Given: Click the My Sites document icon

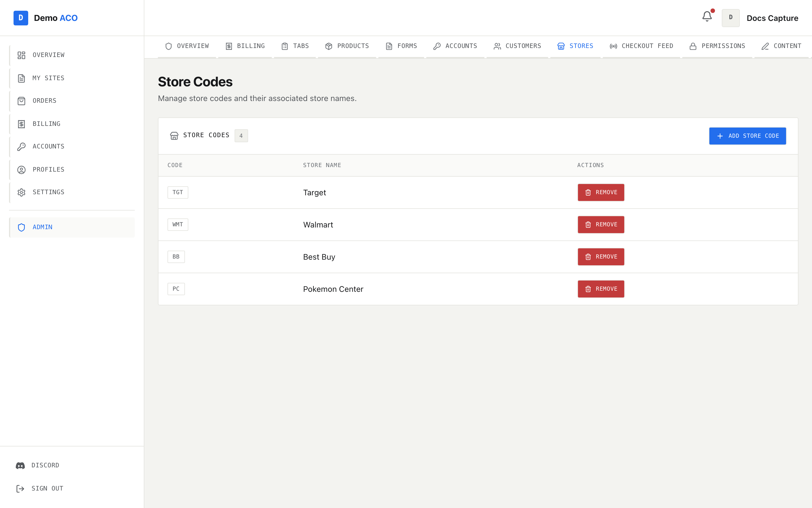Looking at the screenshot, I should pyautogui.click(x=21, y=78).
